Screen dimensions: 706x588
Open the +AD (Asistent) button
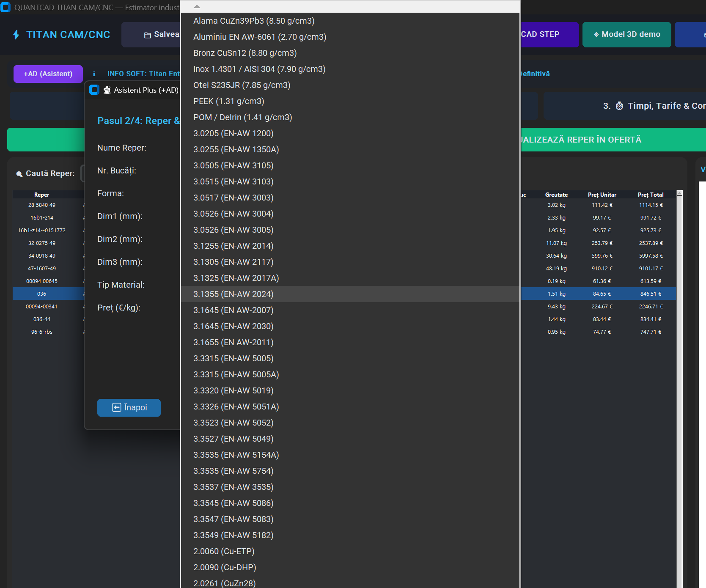click(x=48, y=74)
